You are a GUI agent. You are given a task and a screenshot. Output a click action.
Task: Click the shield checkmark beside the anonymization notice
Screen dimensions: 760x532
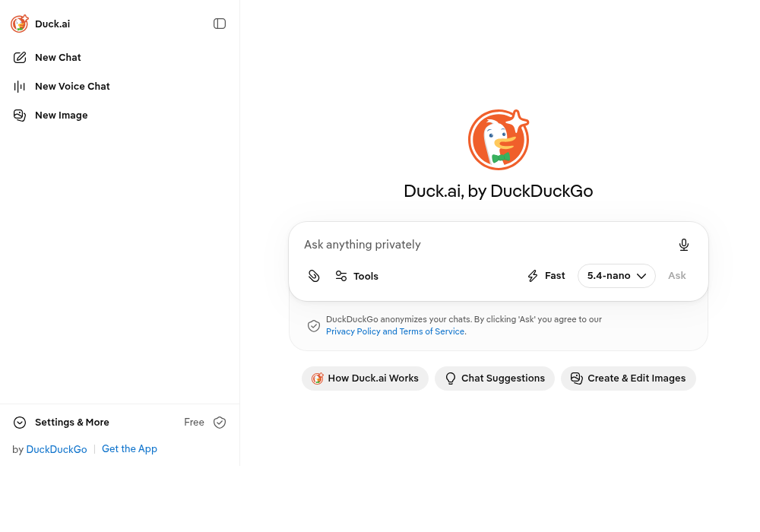coord(314,325)
